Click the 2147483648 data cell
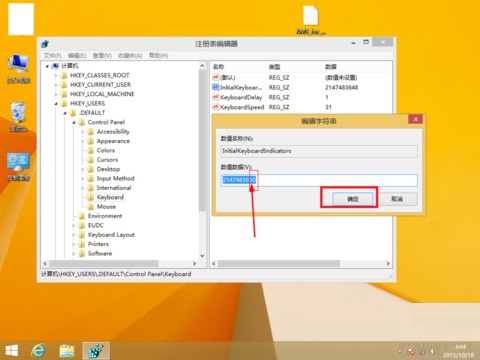Image resolution: width=480 pixels, height=360 pixels. pyautogui.click(x=342, y=87)
